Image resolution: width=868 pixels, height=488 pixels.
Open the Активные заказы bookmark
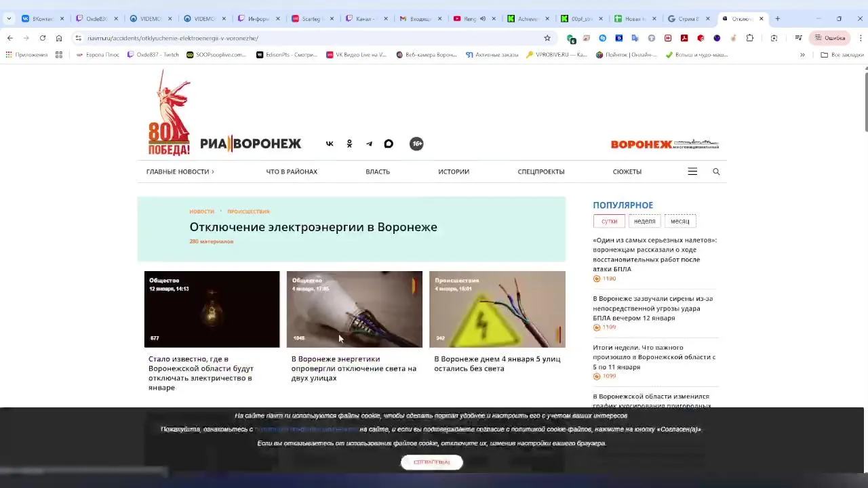(492, 55)
